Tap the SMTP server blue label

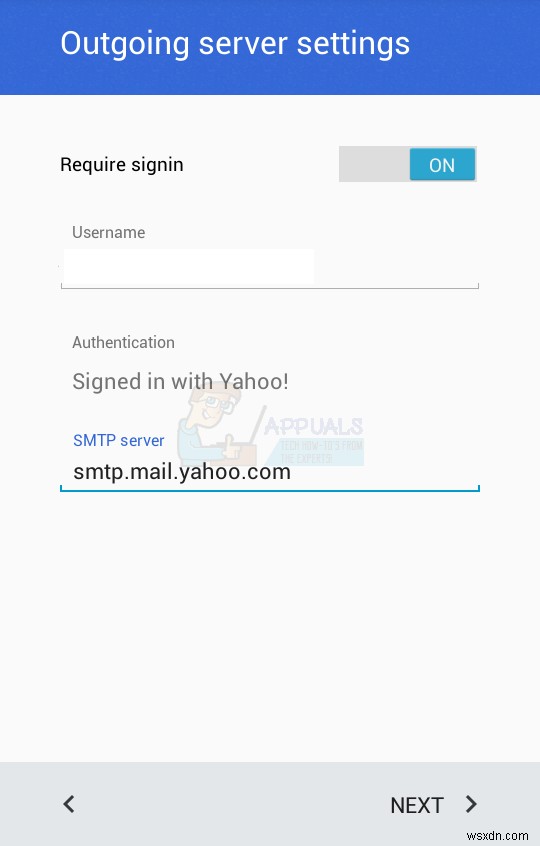119,441
